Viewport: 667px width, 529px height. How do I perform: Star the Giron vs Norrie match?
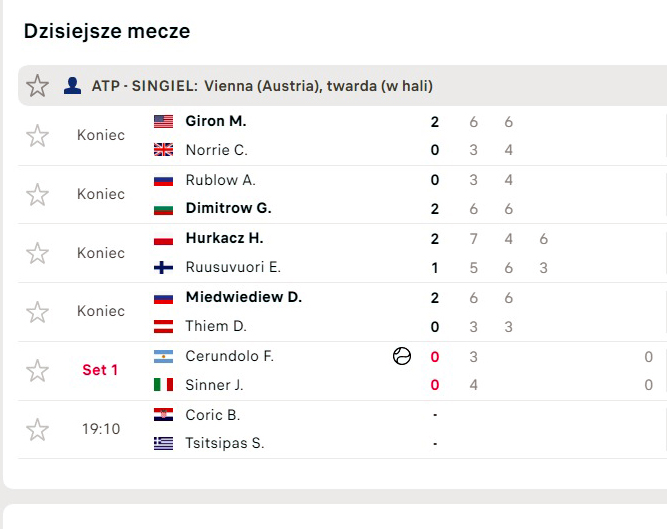[x=37, y=136]
